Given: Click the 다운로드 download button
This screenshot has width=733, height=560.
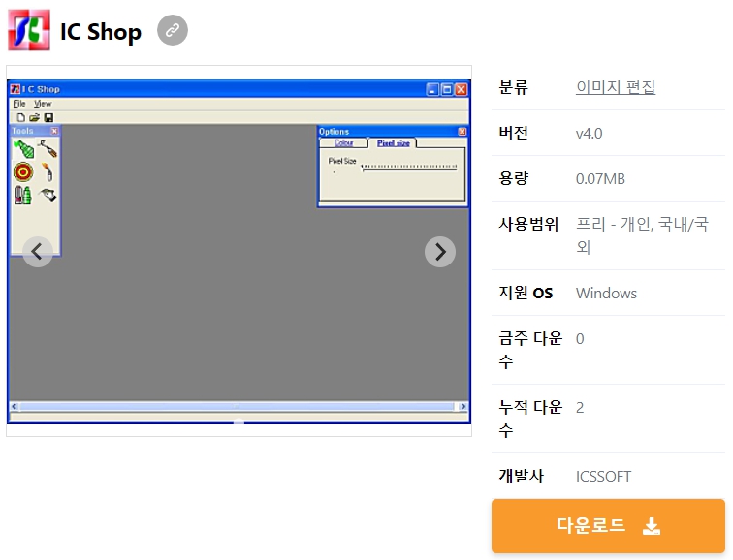Looking at the screenshot, I should [608, 526].
